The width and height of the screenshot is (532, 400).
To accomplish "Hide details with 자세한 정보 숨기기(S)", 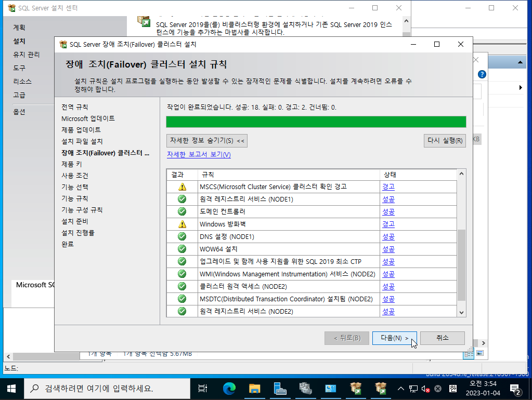I will 207,141.
